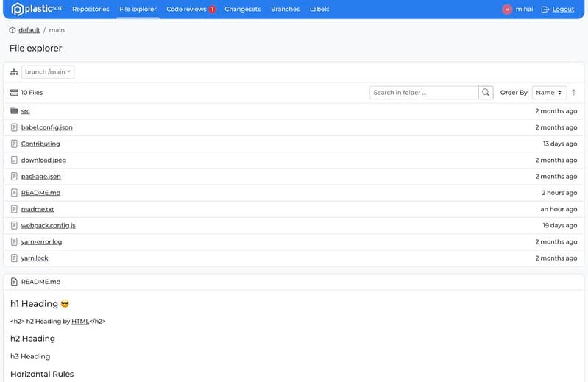Open the webpack.config.js file

pos(49,225)
